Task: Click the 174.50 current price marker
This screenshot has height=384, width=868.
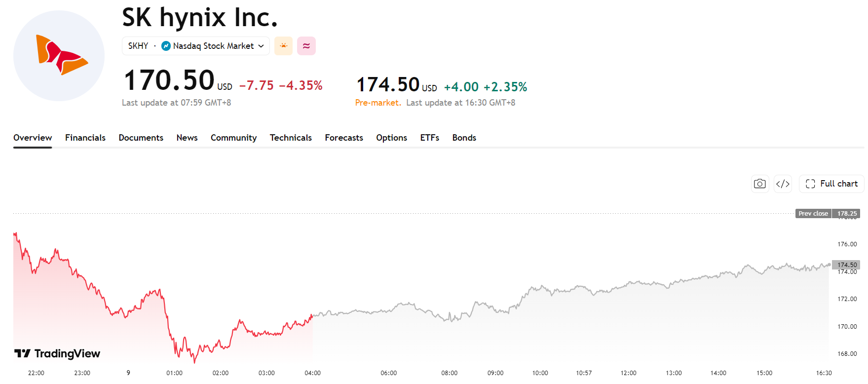Action: (x=846, y=265)
